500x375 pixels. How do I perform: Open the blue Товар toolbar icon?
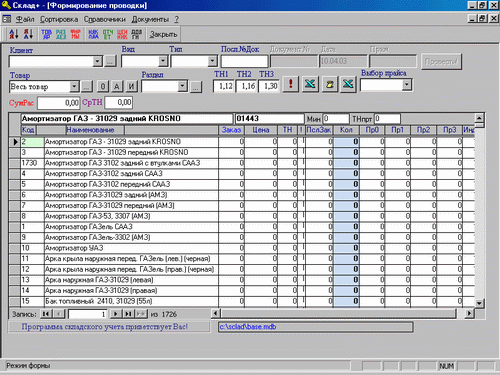(46, 34)
